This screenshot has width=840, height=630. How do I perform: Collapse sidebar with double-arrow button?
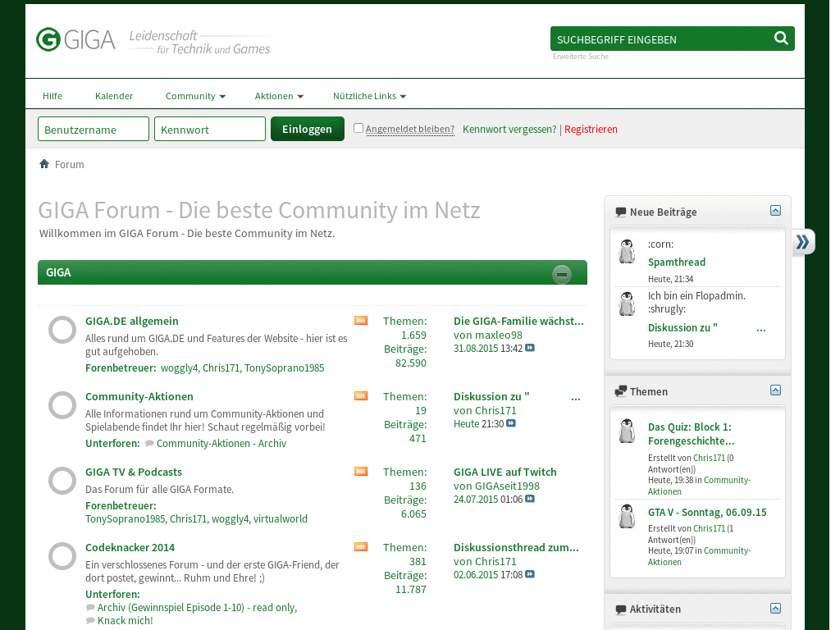802,242
